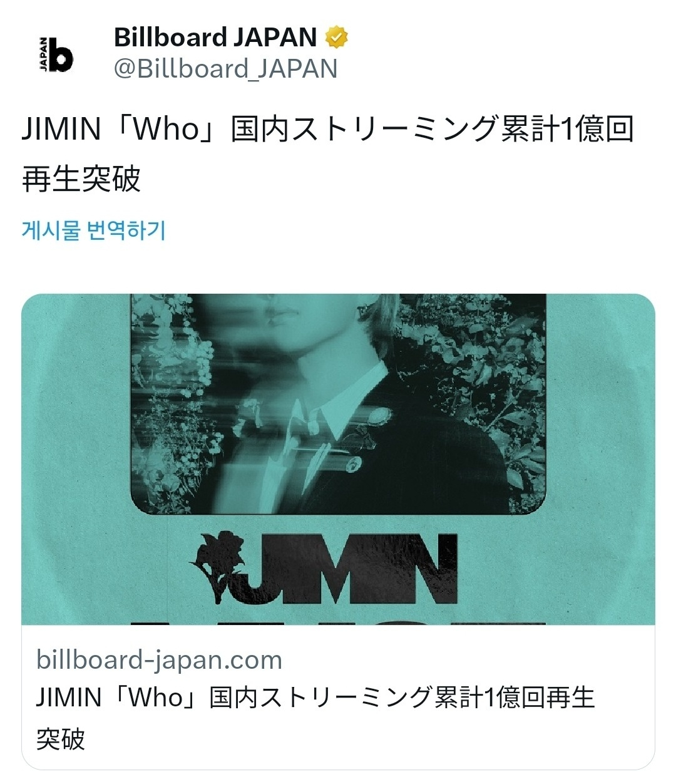Click the vertical JAPAN text in logo
This screenshot has height=784, width=676.
[43, 54]
